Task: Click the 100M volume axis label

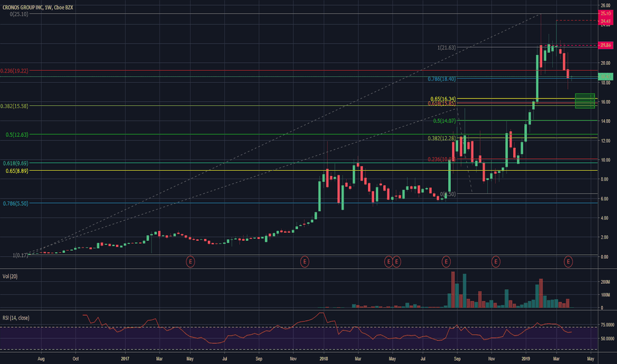Action: pyautogui.click(x=605, y=295)
